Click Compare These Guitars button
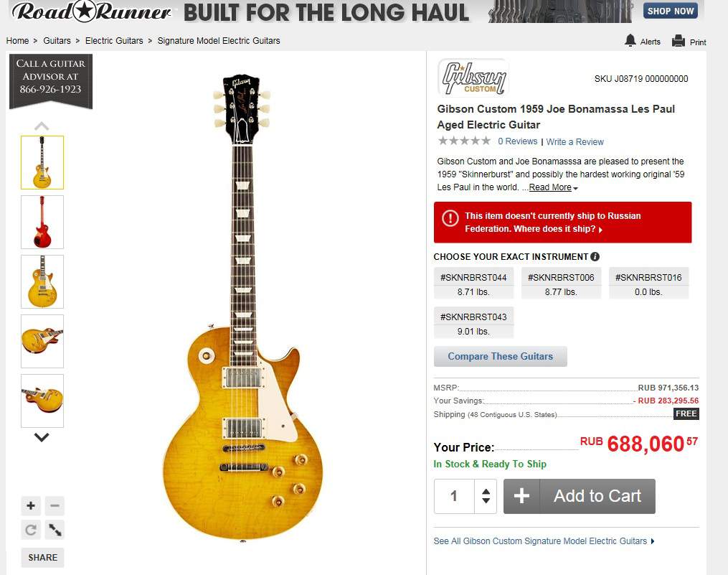 pyautogui.click(x=501, y=357)
